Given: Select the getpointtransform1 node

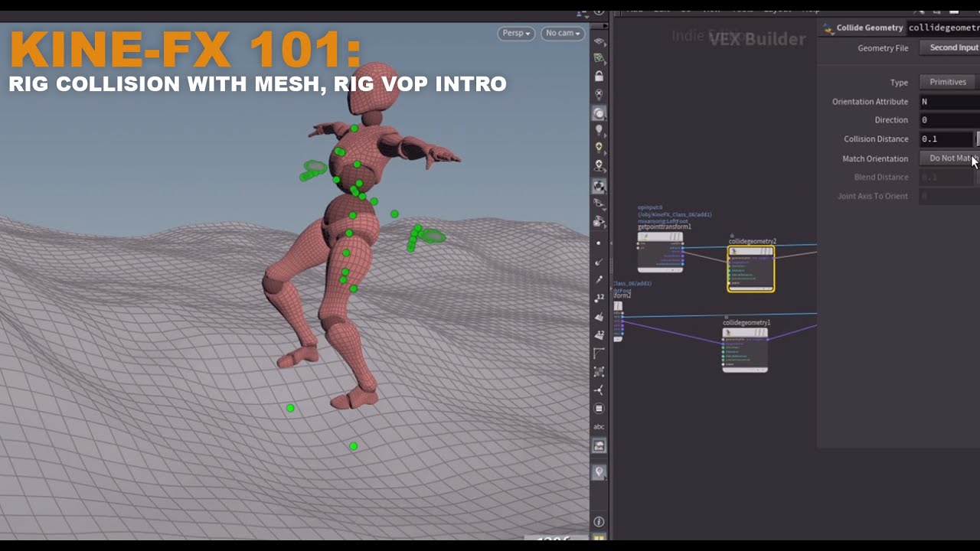Looking at the screenshot, I should [x=660, y=252].
